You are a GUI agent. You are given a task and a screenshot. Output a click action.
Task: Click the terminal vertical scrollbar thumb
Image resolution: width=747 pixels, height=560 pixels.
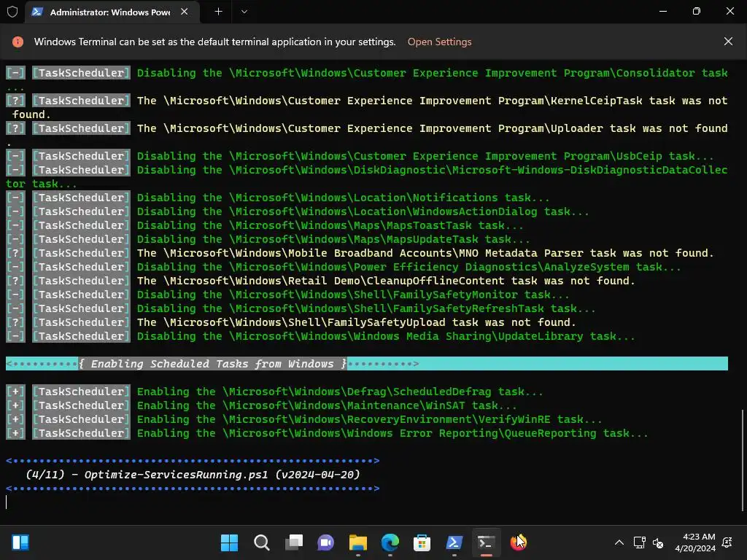point(743,459)
